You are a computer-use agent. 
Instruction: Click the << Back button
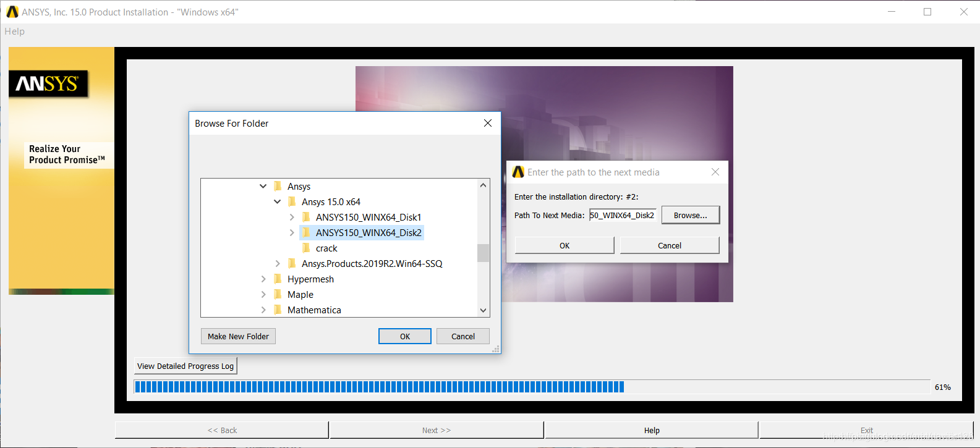point(222,430)
